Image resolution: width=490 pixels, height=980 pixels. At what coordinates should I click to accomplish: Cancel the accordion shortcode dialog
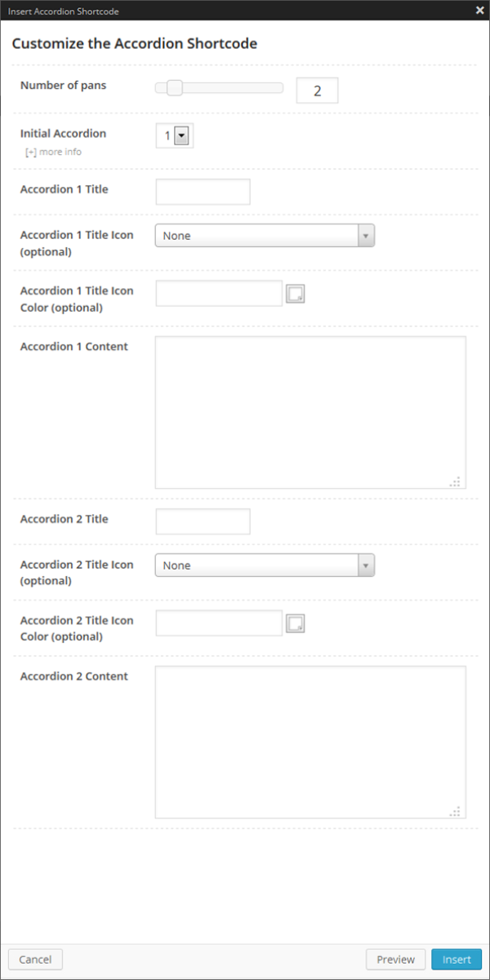[x=35, y=959]
